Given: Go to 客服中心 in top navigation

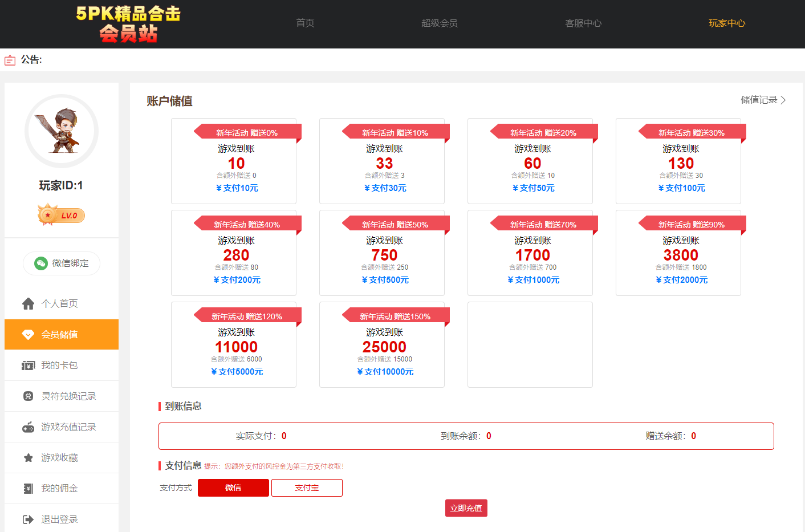Looking at the screenshot, I should point(583,23).
